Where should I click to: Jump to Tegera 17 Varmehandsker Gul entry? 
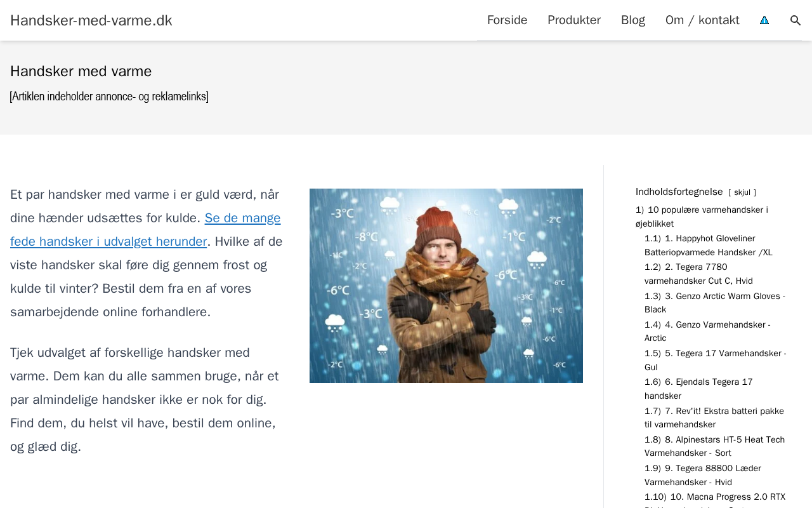(715, 360)
